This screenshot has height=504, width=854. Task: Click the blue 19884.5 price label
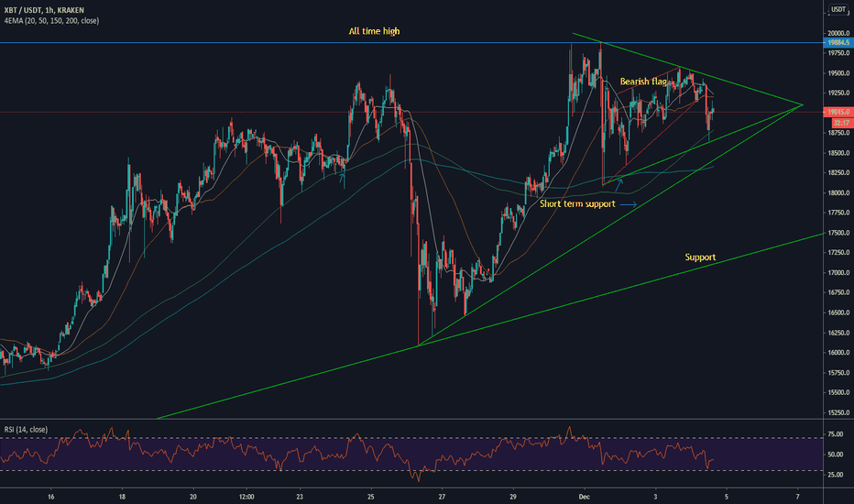tap(838, 42)
